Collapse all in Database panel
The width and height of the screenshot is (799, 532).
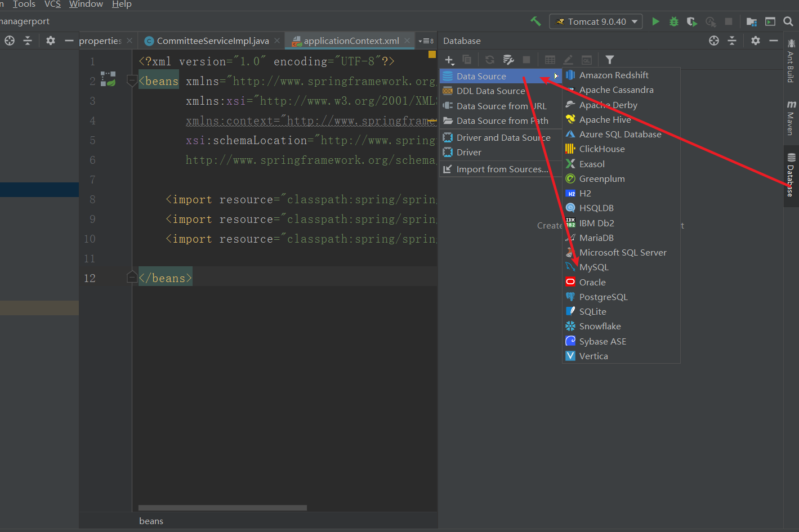(x=732, y=41)
